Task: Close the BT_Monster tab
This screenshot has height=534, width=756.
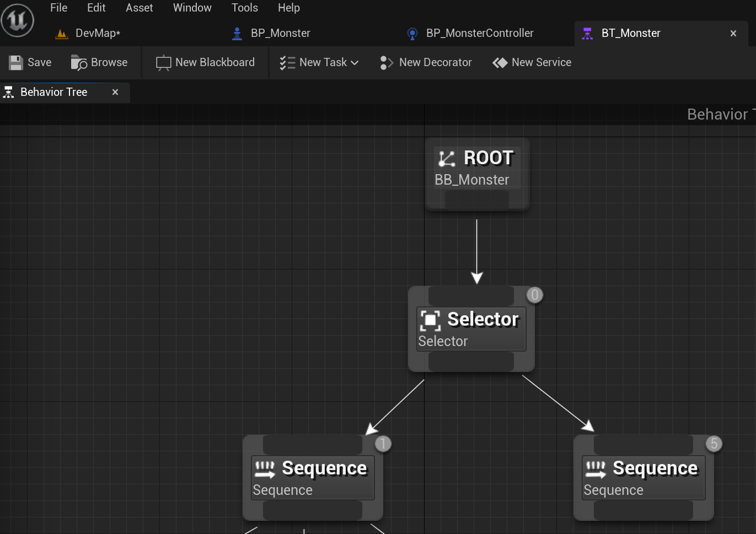Action: pos(733,34)
